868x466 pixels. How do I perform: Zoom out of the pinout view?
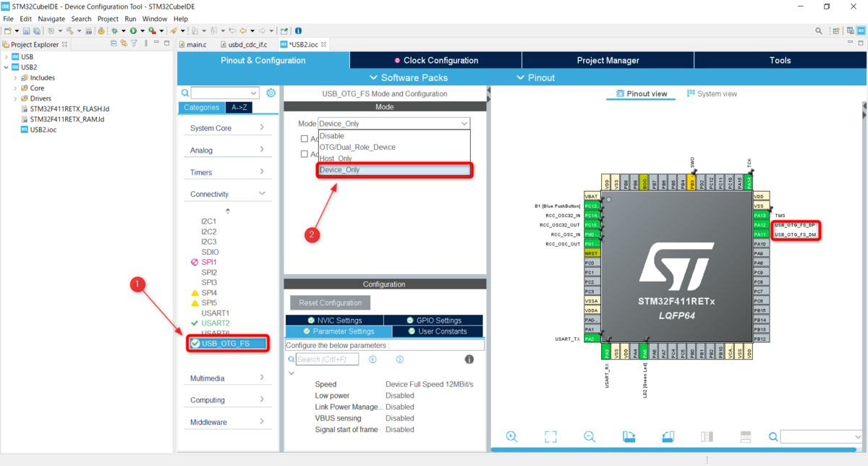point(590,436)
